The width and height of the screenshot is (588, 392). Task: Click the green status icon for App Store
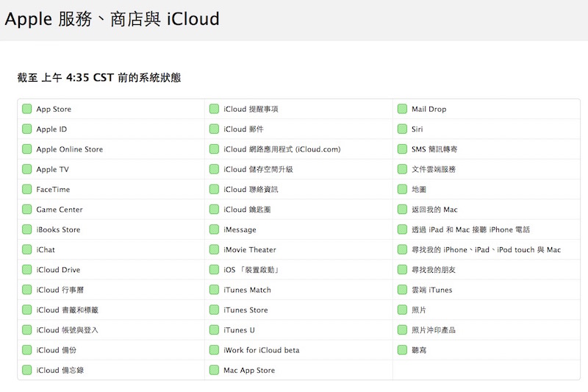tap(26, 109)
